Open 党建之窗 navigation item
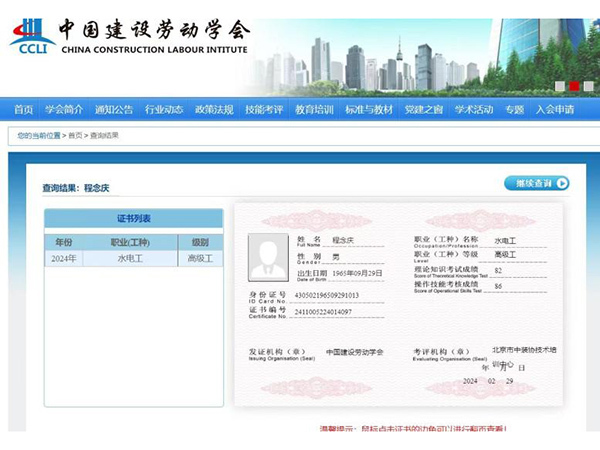This screenshot has height=450, width=600. click(x=424, y=109)
